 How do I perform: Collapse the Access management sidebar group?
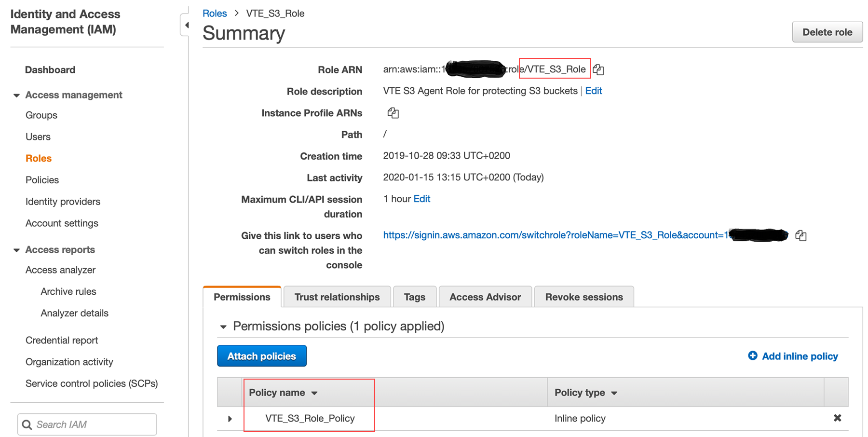click(16, 96)
